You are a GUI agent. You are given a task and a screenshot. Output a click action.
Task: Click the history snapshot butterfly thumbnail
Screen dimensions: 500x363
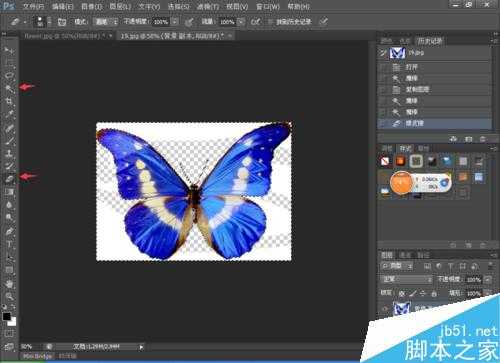click(397, 53)
